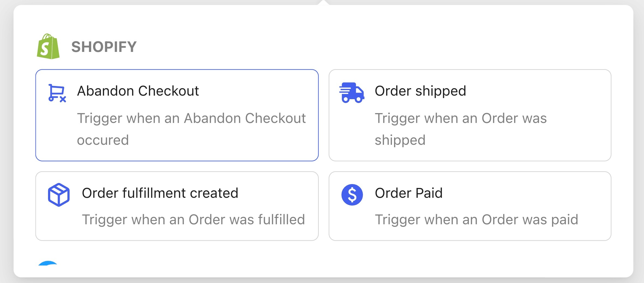Viewport: 644px width, 283px height.
Task: Click the SHOPIFY section heading
Action: click(104, 47)
